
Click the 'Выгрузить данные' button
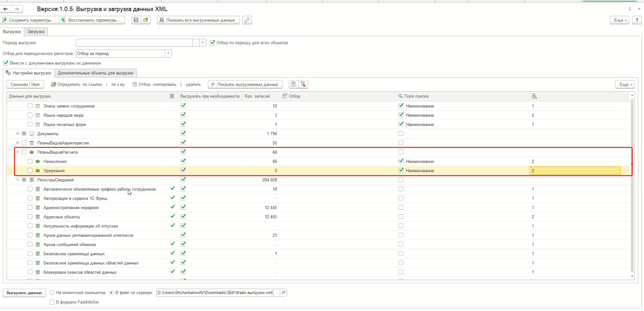click(24, 293)
